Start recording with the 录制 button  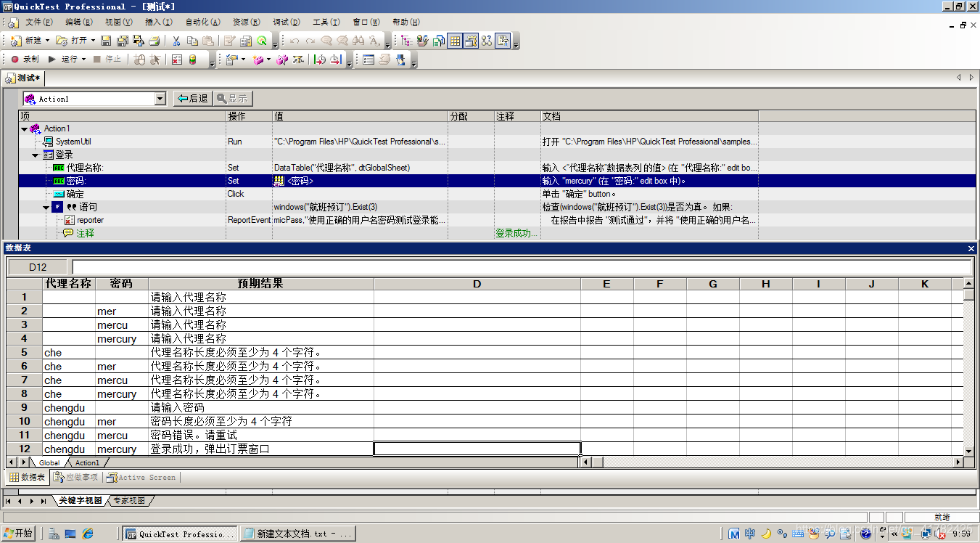click(x=25, y=60)
